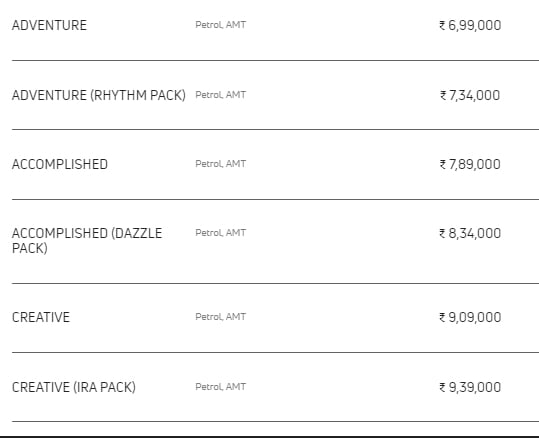Viewport: 539px width, 438px height.
Task: Click the ₹ 7,34,000 price
Action: 470,95
